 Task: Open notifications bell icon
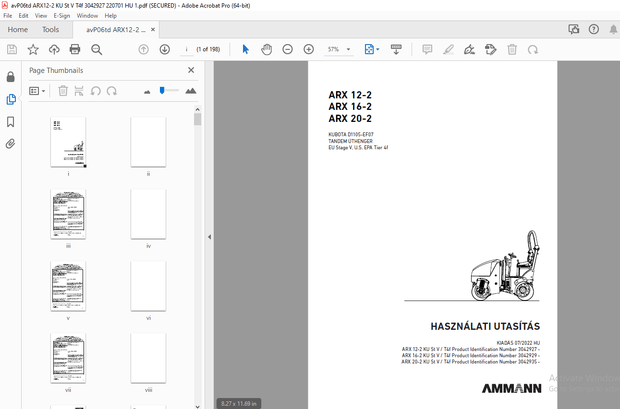[613, 29]
